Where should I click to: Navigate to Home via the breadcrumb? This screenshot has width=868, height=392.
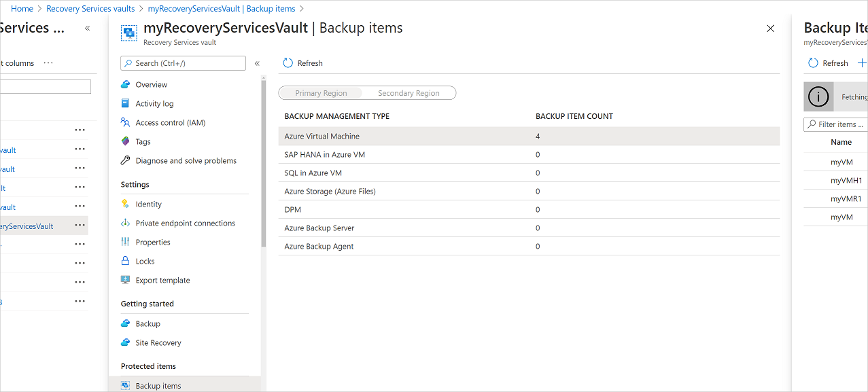point(22,8)
